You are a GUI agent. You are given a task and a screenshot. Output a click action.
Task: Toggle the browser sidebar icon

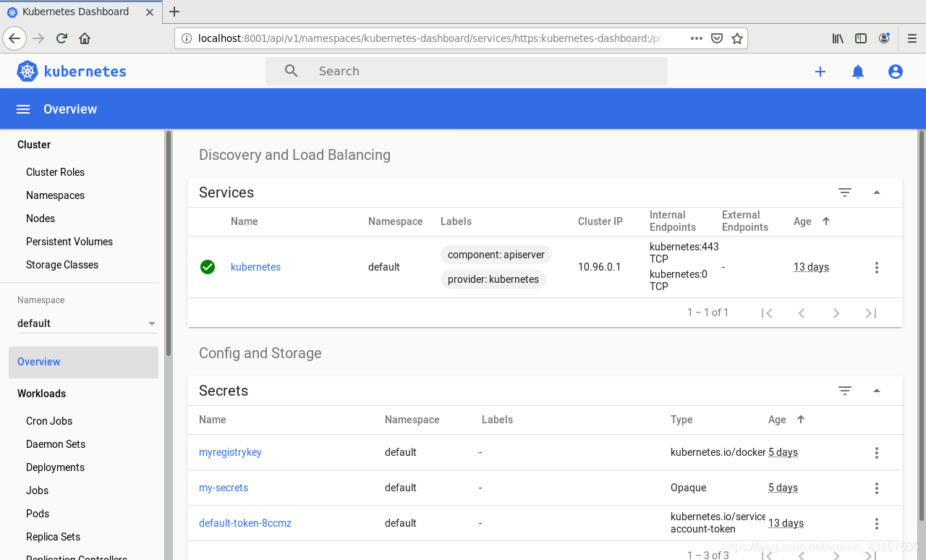pyautogui.click(x=861, y=38)
